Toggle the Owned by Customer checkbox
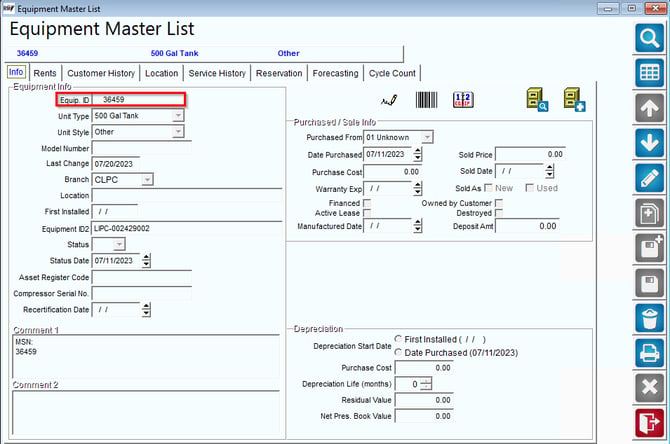670x444 pixels. (x=498, y=203)
